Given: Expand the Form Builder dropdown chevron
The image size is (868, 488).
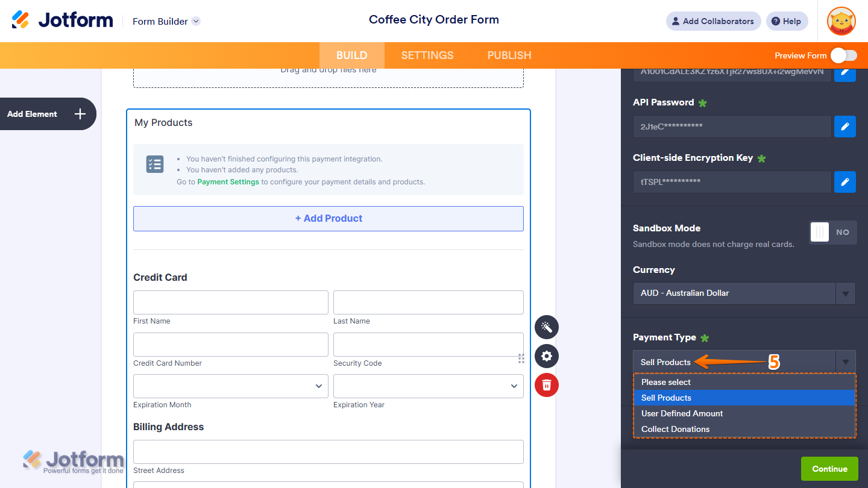Looking at the screenshot, I should tap(196, 21).
